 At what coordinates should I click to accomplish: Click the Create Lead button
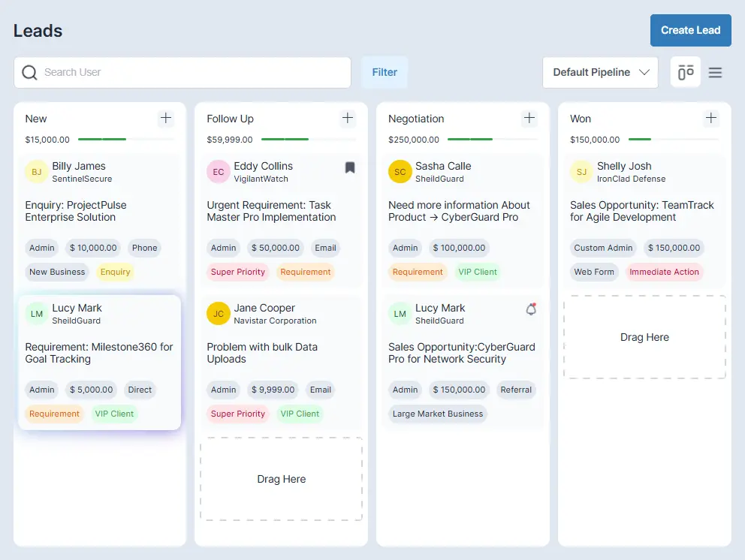point(690,31)
